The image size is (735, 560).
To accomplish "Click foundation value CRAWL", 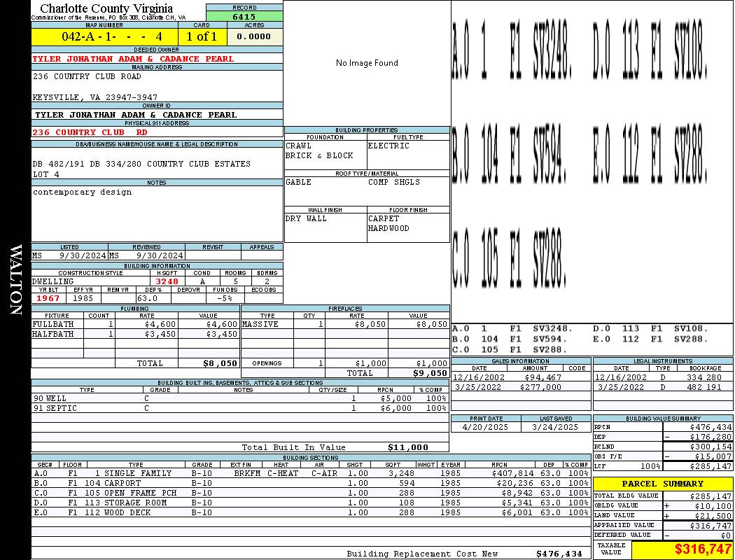I will pyautogui.click(x=299, y=146).
